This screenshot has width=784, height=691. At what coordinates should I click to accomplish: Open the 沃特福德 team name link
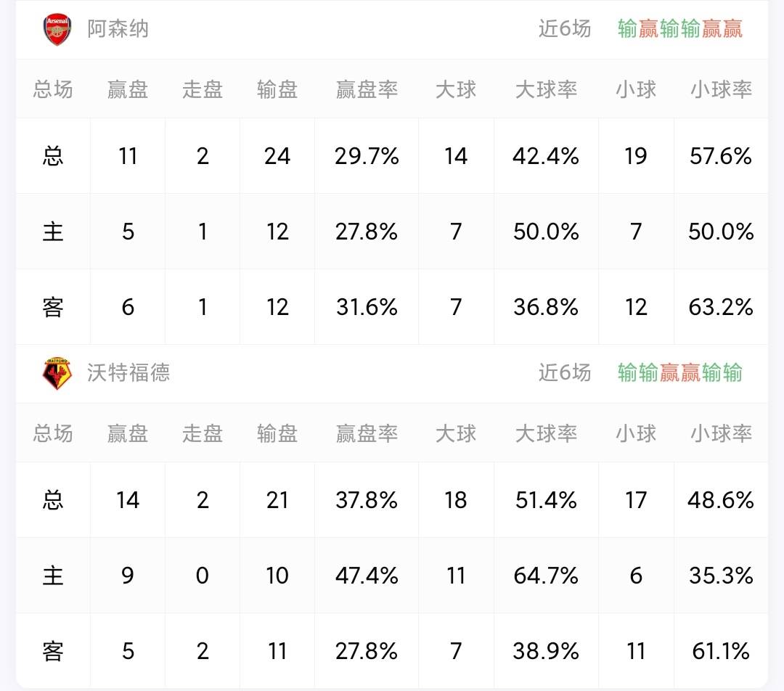pos(128,373)
